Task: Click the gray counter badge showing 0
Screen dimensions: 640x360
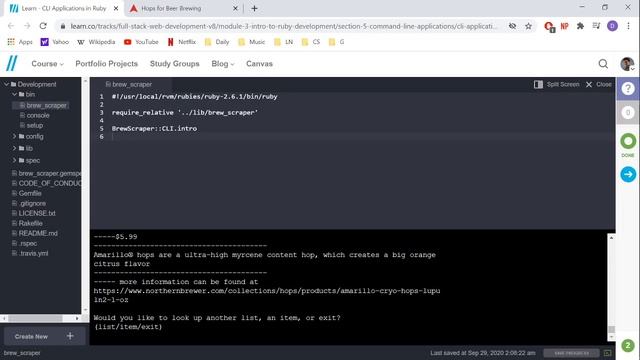Action: click(x=628, y=112)
